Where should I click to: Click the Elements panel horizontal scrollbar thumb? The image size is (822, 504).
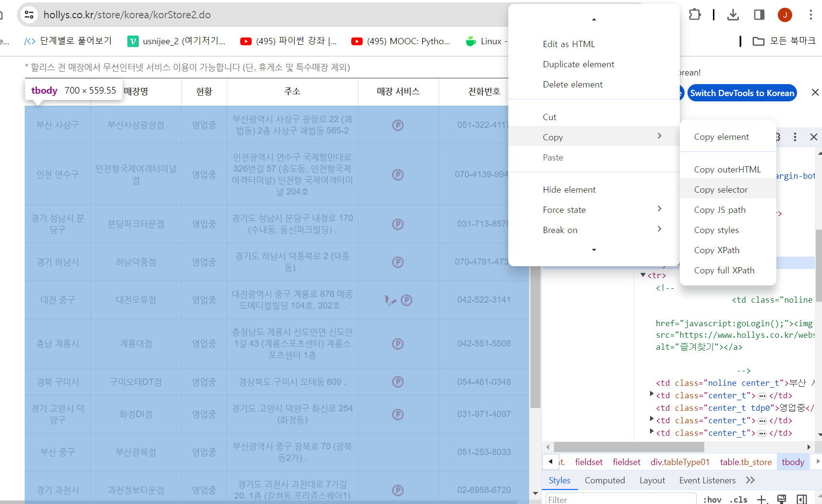629,447
